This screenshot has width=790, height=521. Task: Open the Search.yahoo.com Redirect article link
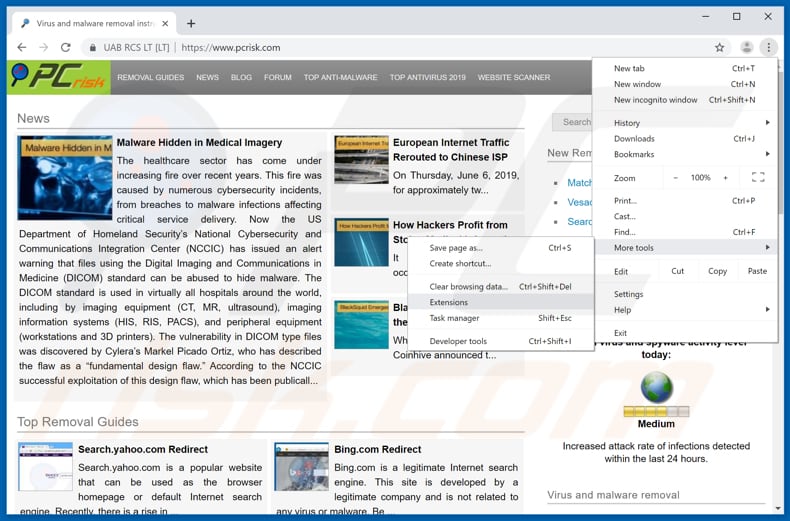[x=143, y=450]
